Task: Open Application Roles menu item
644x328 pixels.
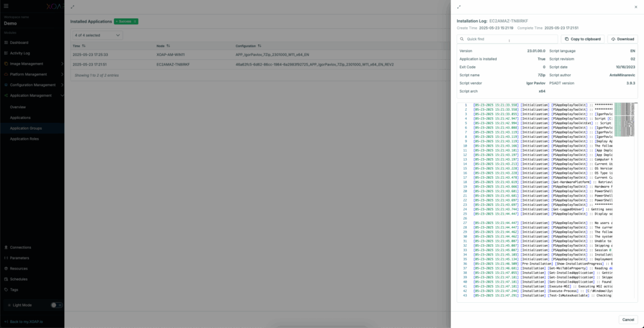Action: click(x=24, y=139)
